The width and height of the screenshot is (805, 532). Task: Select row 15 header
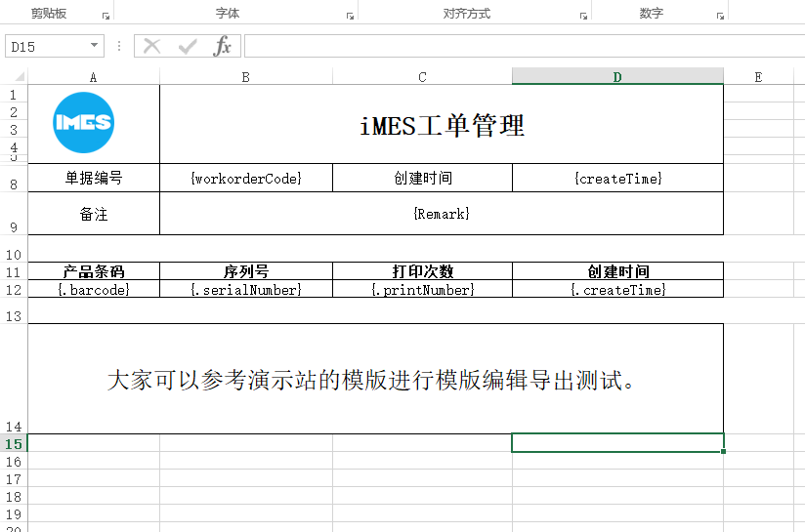pyautogui.click(x=14, y=443)
